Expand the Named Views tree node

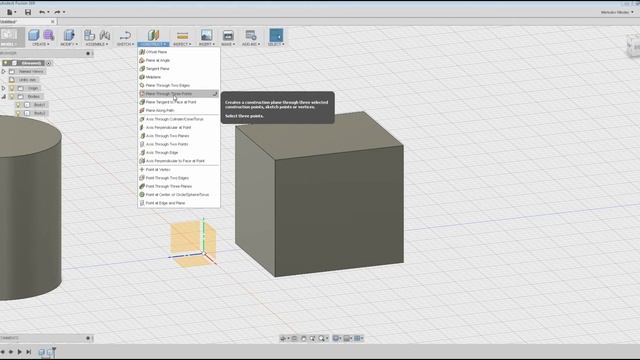point(4,71)
